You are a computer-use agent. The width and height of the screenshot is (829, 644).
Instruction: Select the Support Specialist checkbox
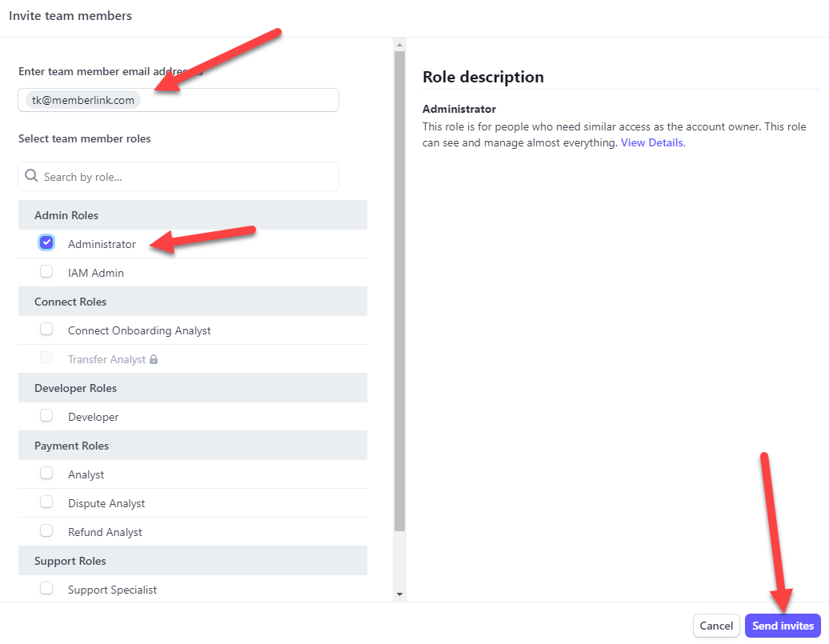pyautogui.click(x=46, y=589)
